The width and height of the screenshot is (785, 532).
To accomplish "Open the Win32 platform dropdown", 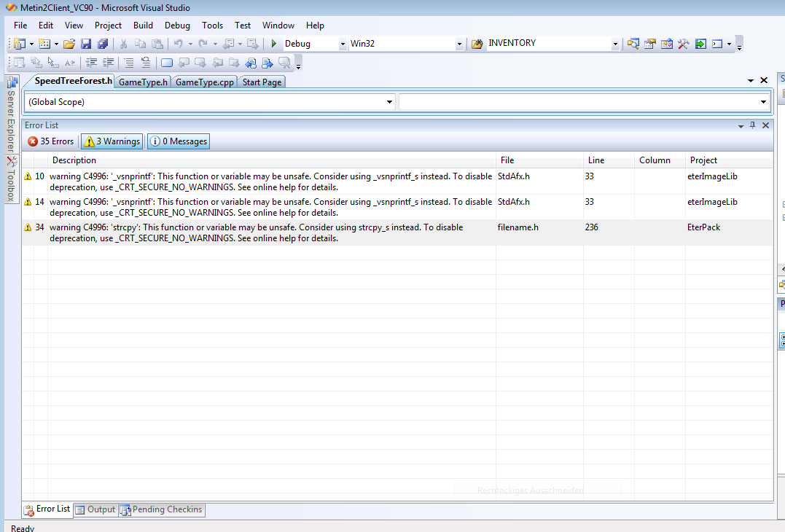I will [459, 44].
